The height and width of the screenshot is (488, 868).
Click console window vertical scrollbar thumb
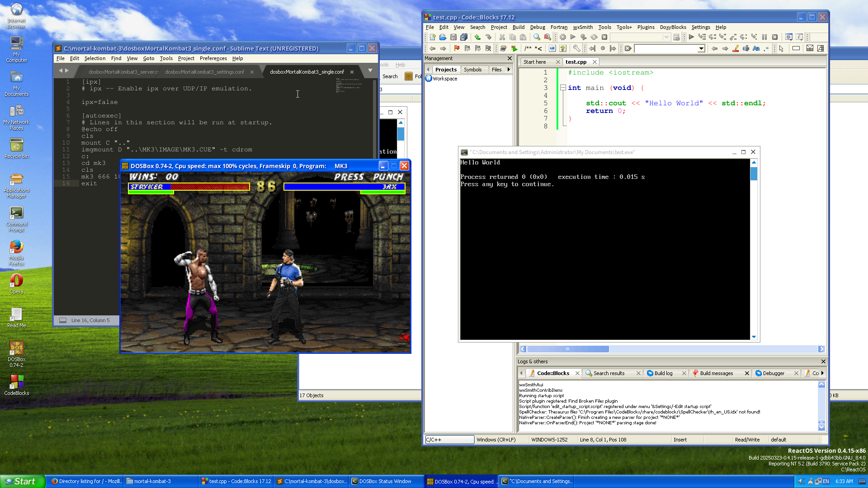754,174
